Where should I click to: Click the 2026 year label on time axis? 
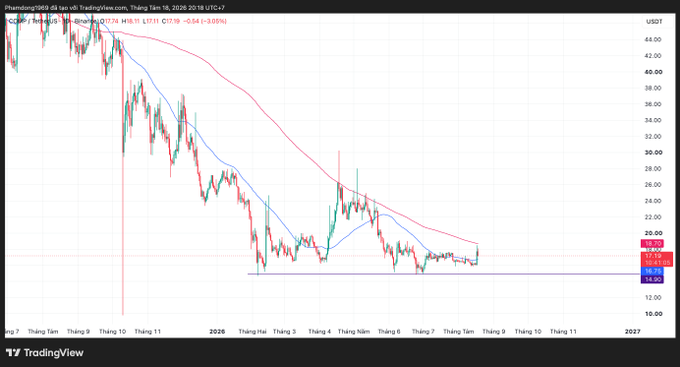(217, 331)
